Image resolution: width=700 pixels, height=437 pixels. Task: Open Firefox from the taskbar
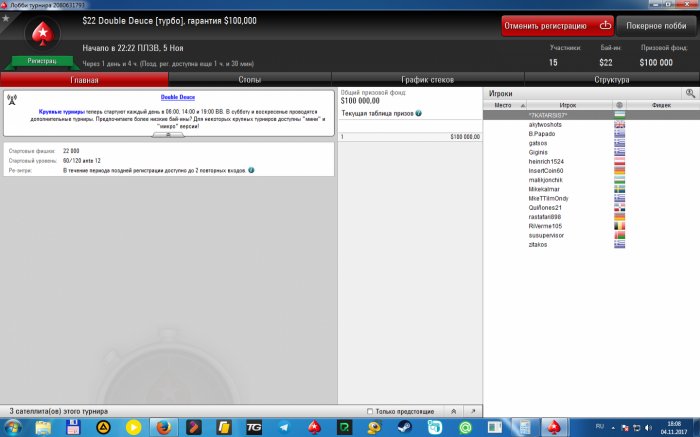pyautogui.click(x=164, y=428)
